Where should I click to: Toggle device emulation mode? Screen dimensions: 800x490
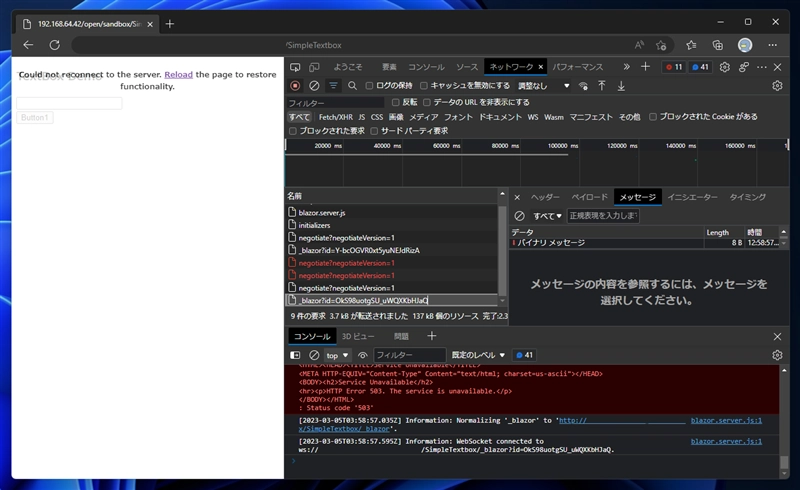314,67
